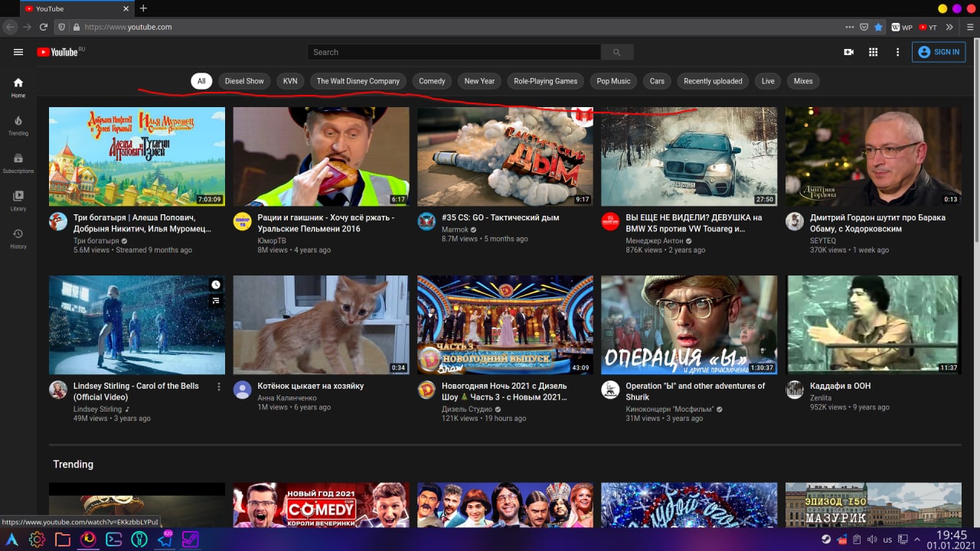Open Library in the sidebar
The image size is (980, 551).
(x=18, y=201)
